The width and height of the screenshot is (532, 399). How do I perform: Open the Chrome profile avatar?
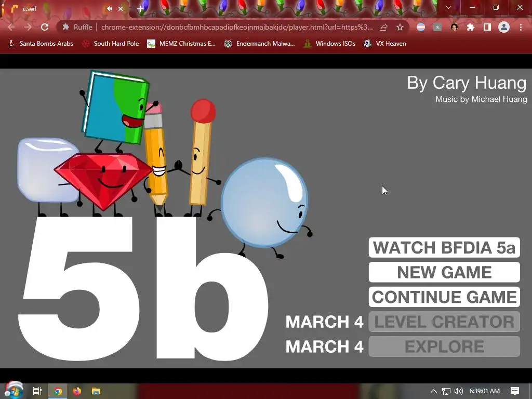504,27
